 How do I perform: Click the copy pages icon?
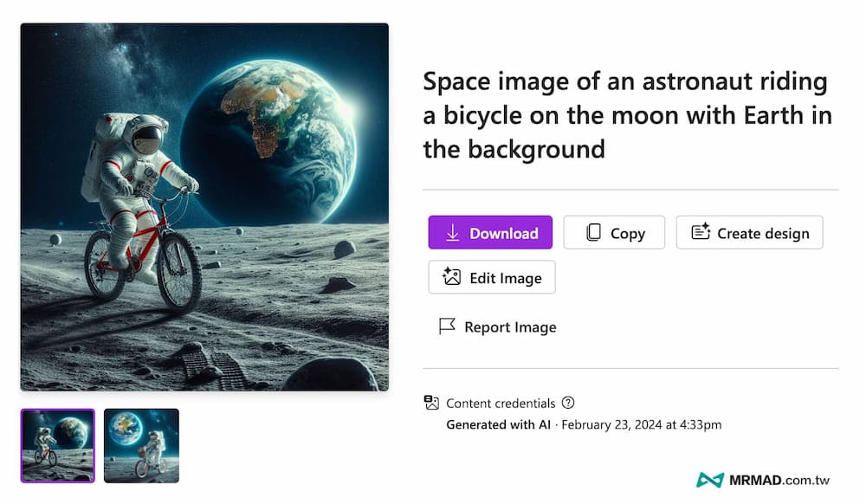pos(593,233)
